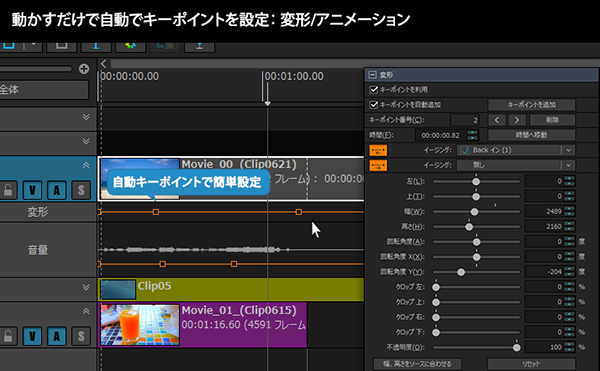Viewport: 600px width, 371px height.
Task: Click the キーポイント番号 input field
Action: pyautogui.click(x=465, y=120)
